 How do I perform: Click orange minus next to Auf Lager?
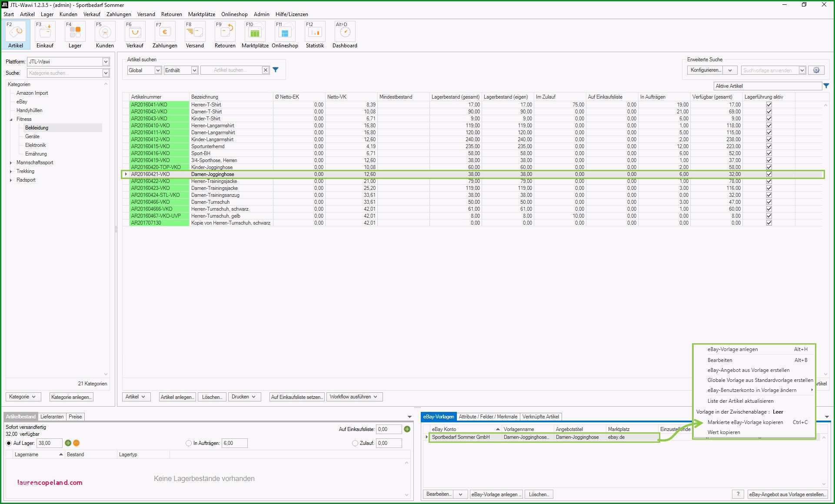(77, 443)
